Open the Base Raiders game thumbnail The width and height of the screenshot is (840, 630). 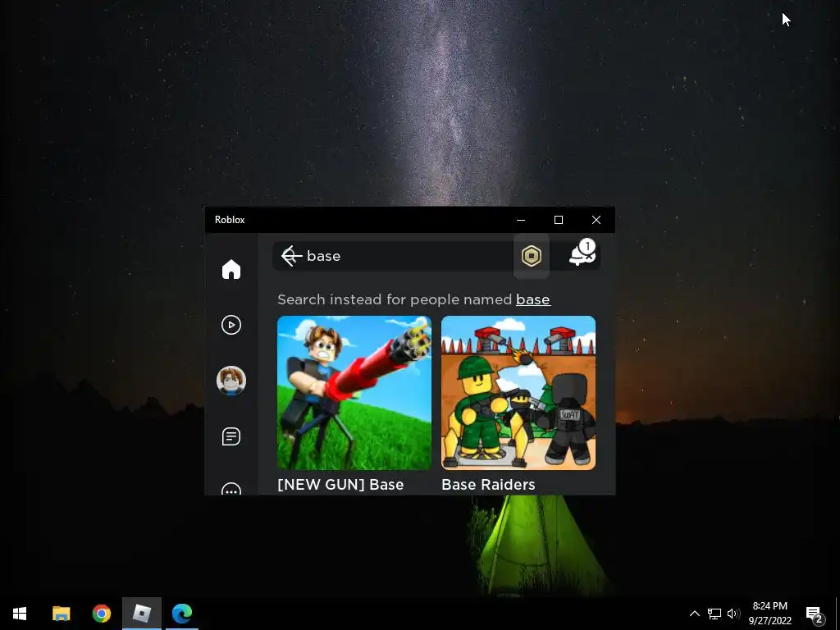coord(518,393)
